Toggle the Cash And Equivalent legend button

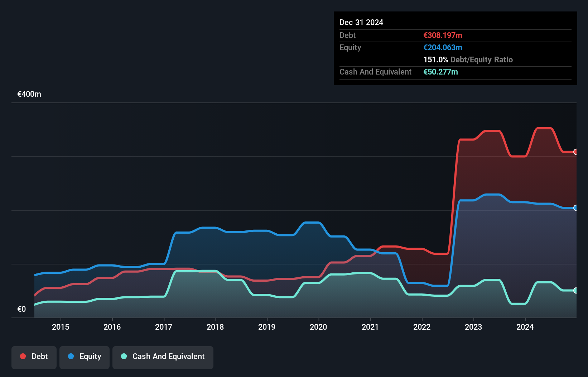click(163, 357)
